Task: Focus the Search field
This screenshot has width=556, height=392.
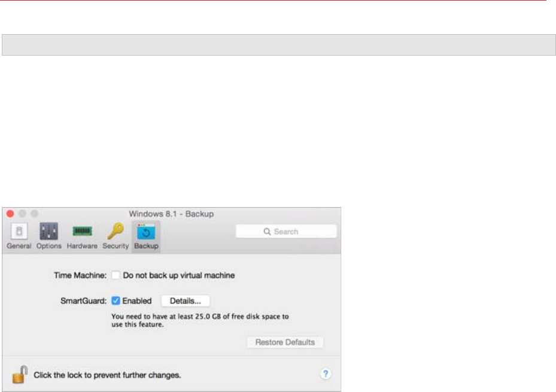Action: [x=286, y=232]
